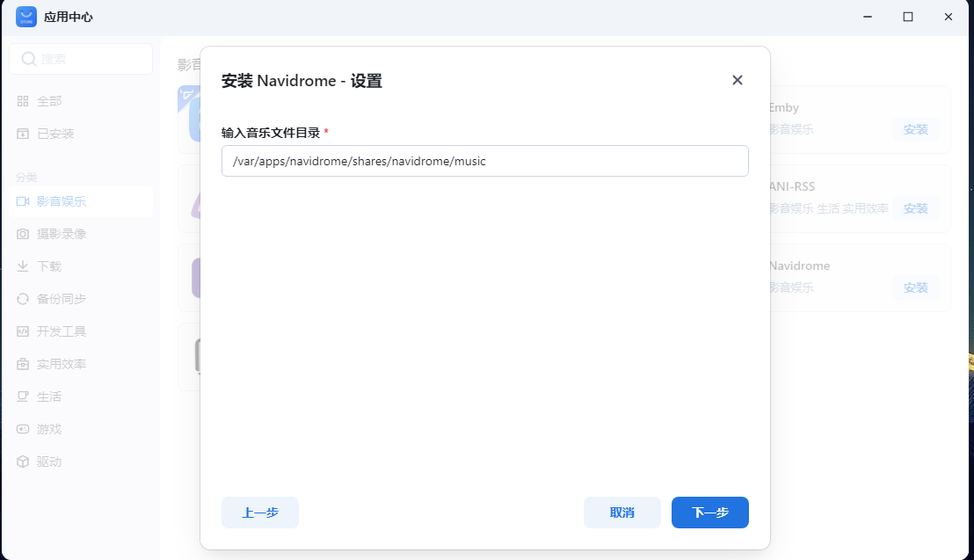This screenshot has height=560, width=974.
Task: Select the 开发工具 developer tools category
Action: [x=81, y=331]
